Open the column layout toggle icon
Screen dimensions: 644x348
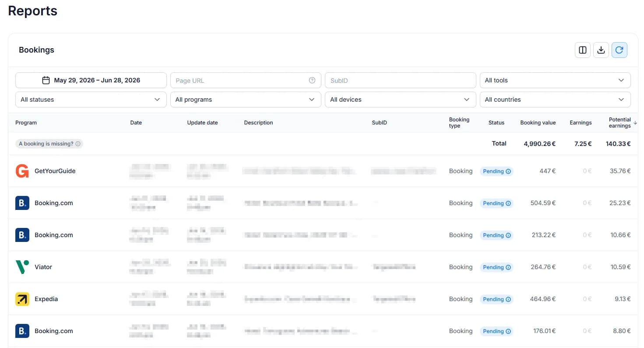point(583,50)
